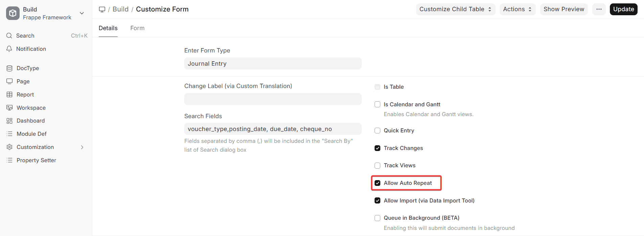Click the Update button
The width and height of the screenshot is (644, 236).
pos(623,9)
